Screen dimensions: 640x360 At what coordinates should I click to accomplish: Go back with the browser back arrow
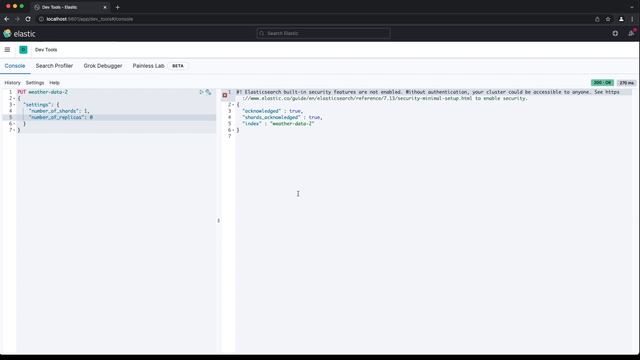point(7,19)
